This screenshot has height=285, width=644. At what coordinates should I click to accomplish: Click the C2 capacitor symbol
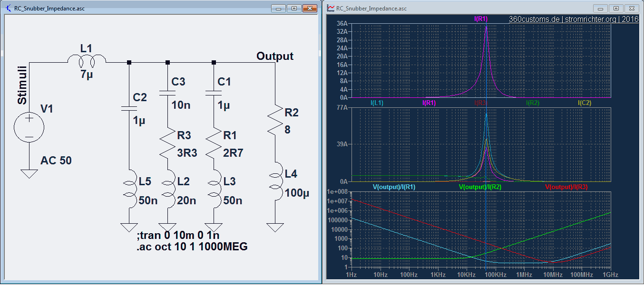pos(129,108)
